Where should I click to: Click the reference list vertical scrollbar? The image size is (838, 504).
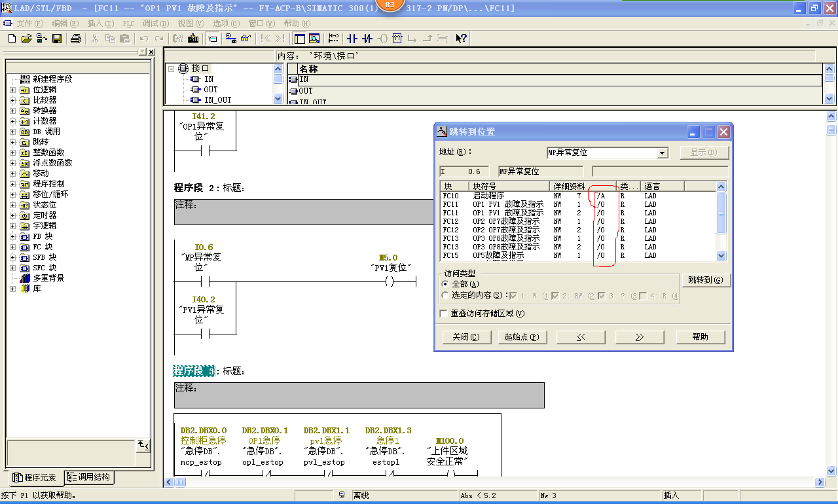tap(721, 221)
